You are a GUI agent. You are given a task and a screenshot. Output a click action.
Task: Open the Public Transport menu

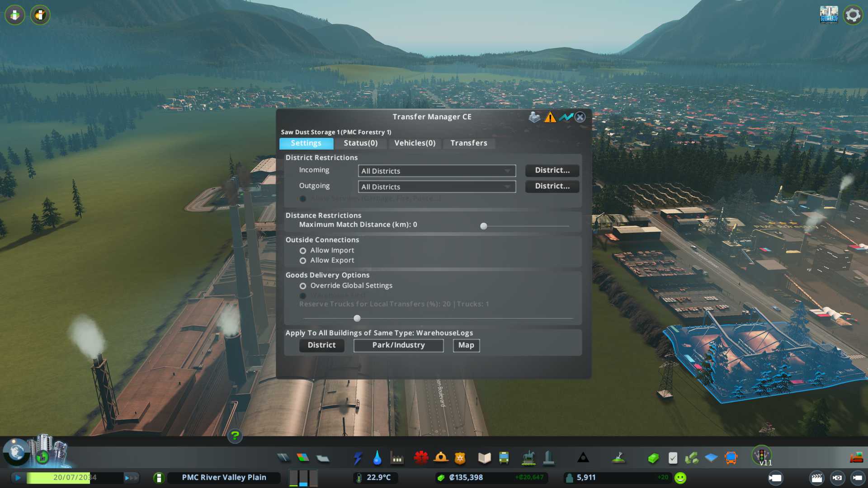coord(504,458)
